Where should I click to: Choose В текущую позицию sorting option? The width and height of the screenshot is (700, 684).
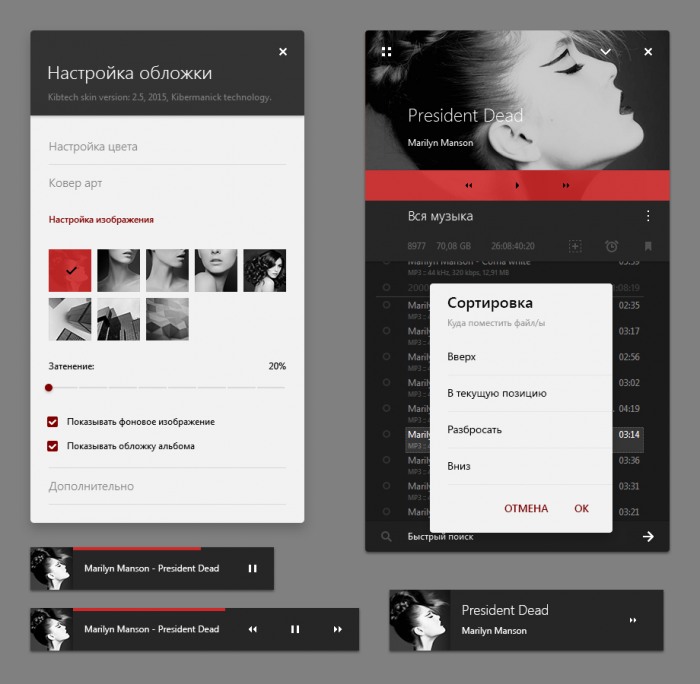529,393
